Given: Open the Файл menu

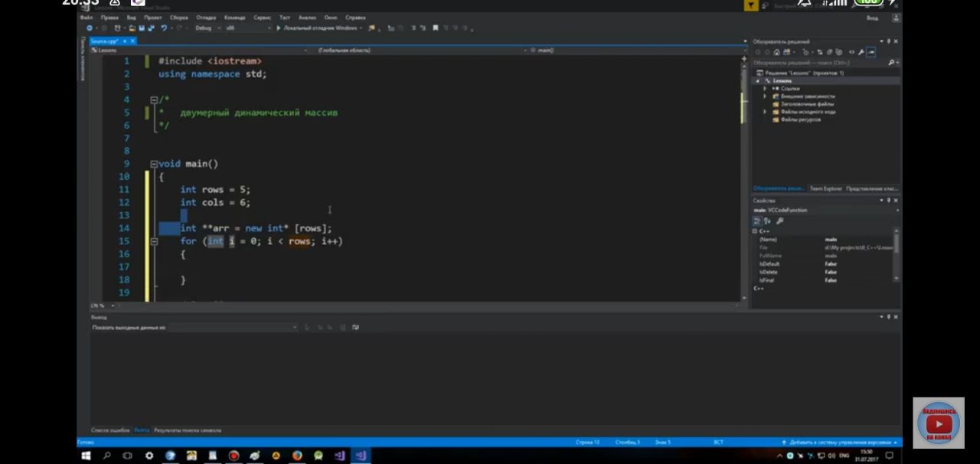Looking at the screenshot, I should (87, 17).
